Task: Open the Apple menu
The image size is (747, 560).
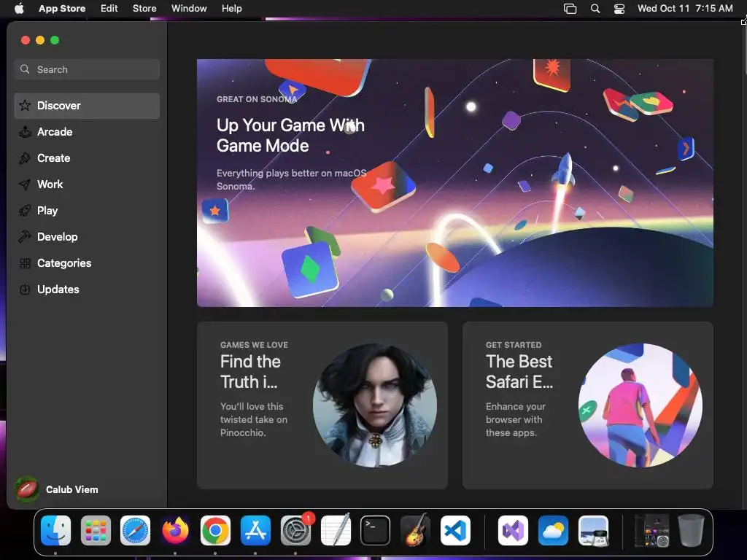Action: [x=19, y=9]
